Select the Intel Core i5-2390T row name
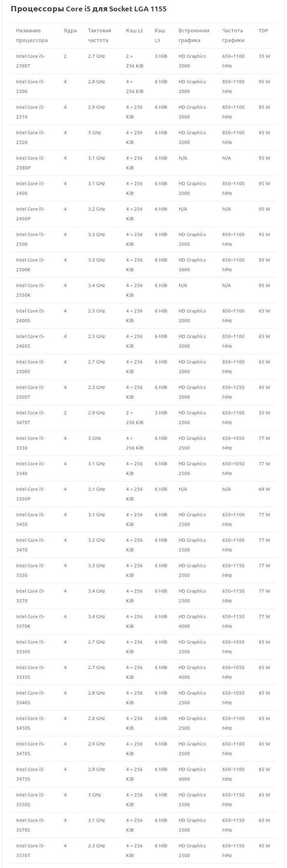The width and height of the screenshot is (287, 868). pos(30,61)
